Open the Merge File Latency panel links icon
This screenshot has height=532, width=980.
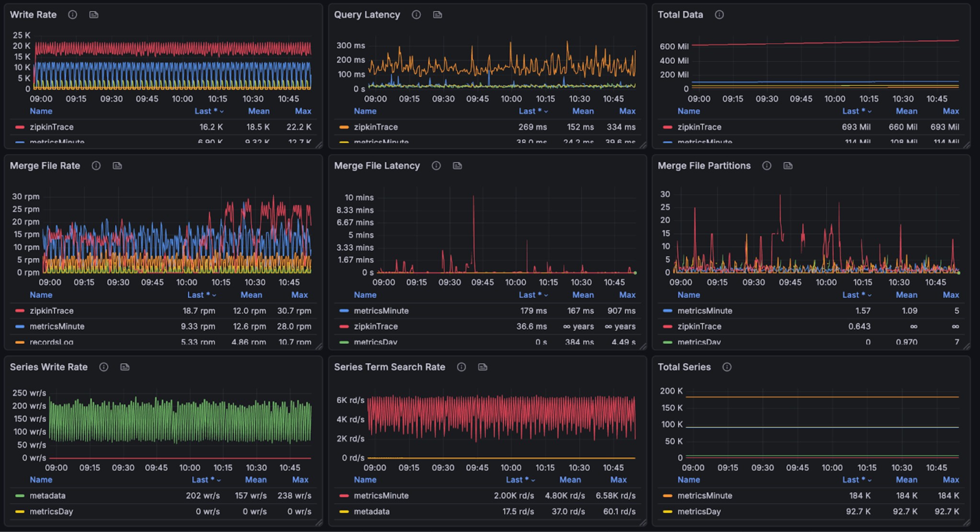(457, 166)
